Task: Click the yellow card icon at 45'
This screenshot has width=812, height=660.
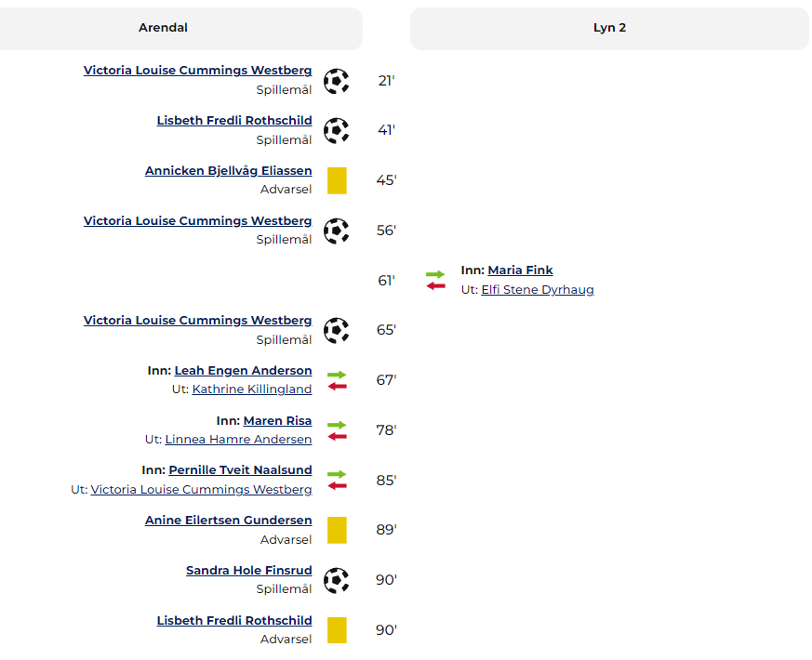Action: tap(337, 180)
